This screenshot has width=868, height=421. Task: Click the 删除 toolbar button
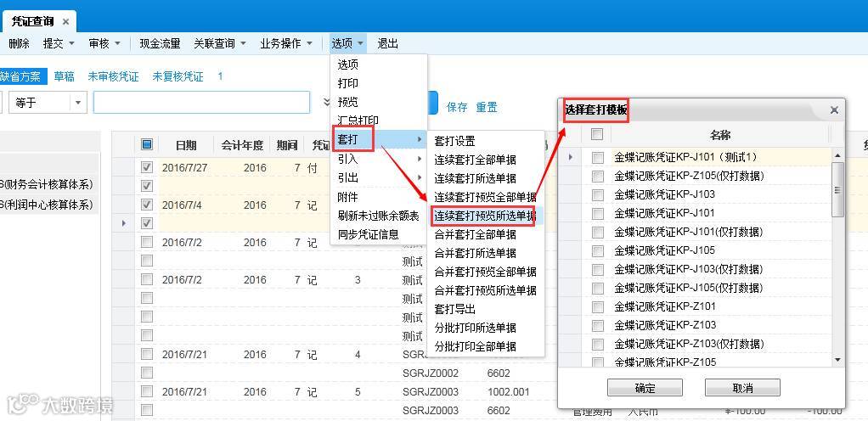[19, 43]
